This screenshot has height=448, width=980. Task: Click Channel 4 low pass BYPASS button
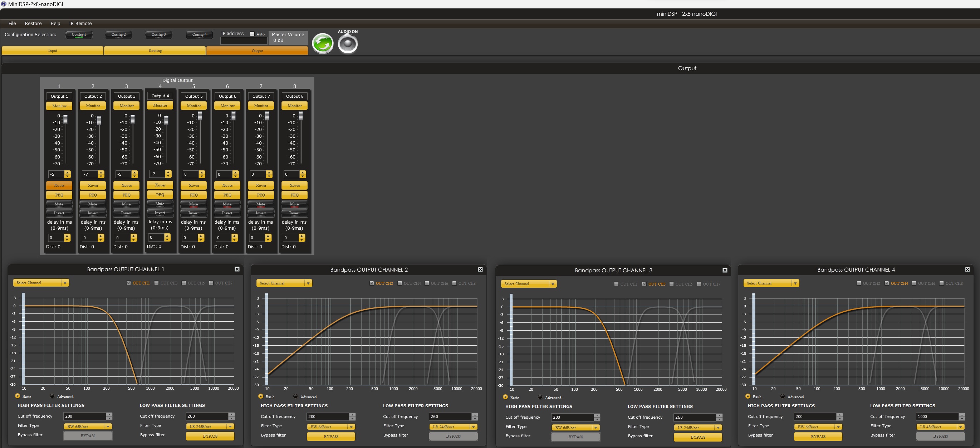click(940, 436)
